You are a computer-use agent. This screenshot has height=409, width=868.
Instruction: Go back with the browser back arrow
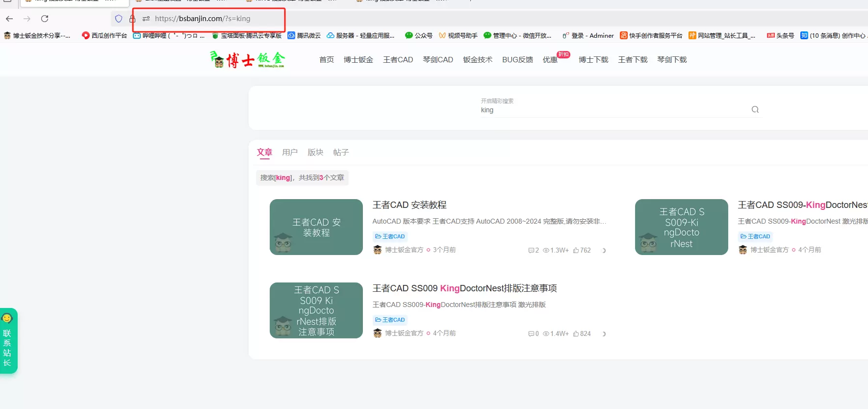pyautogui.click(x=9, y=19)
